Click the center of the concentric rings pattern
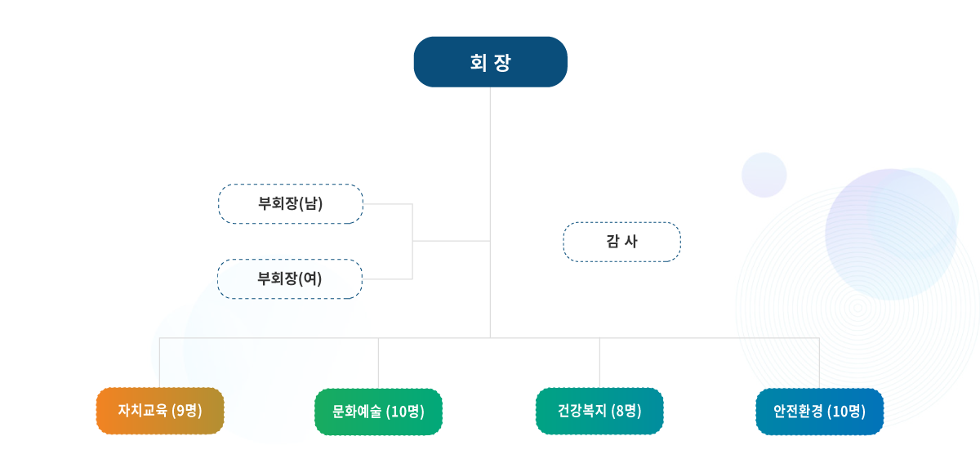The width and height of the screenshot is (980, 472). (x=857, y=309)
